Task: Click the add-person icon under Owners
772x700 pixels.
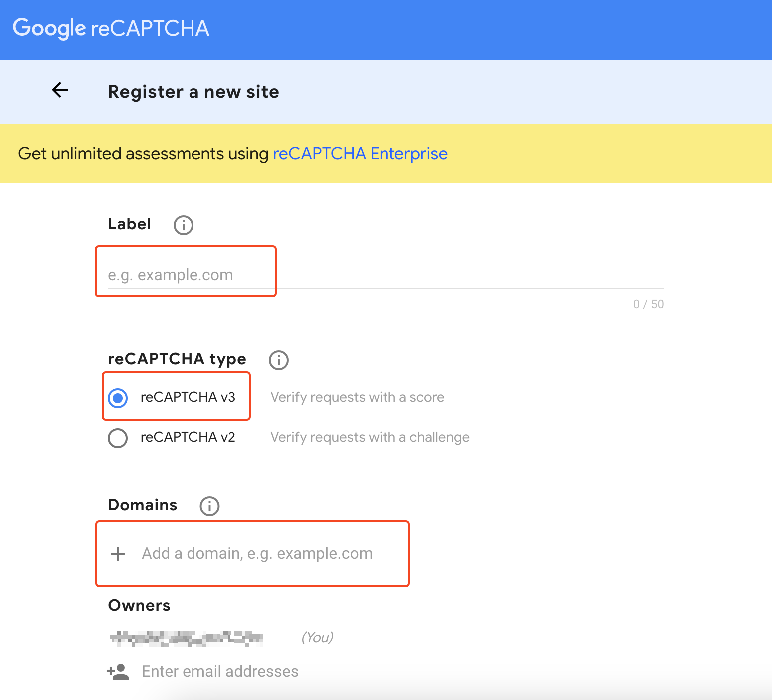Action: click(118, 671)
